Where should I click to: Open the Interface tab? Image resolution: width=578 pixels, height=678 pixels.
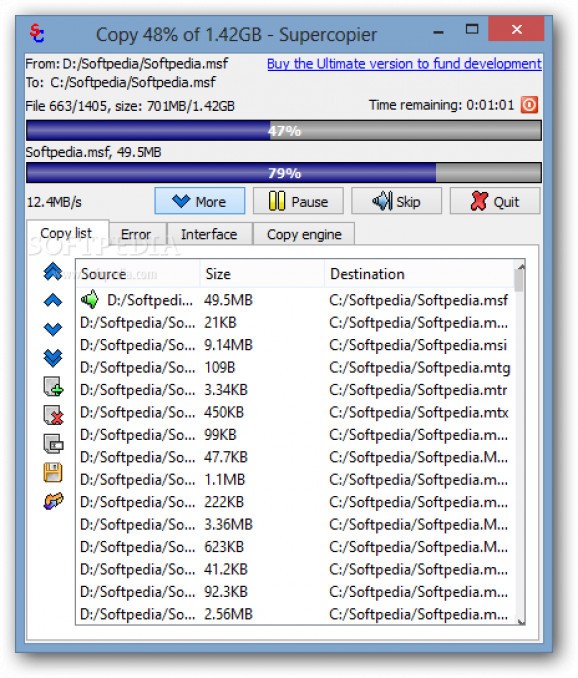pyautogui.click(x=209, y=234)
